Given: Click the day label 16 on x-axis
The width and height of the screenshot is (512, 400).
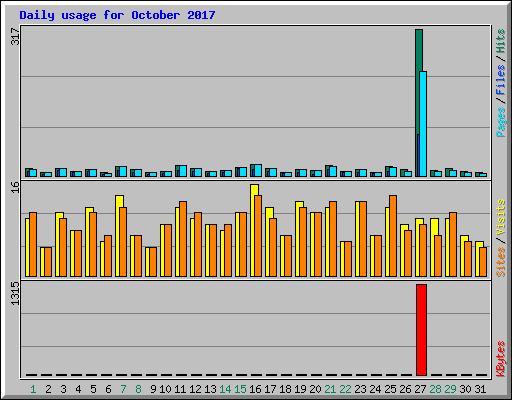Looking at the screenshot, I should tap(255, 389).
